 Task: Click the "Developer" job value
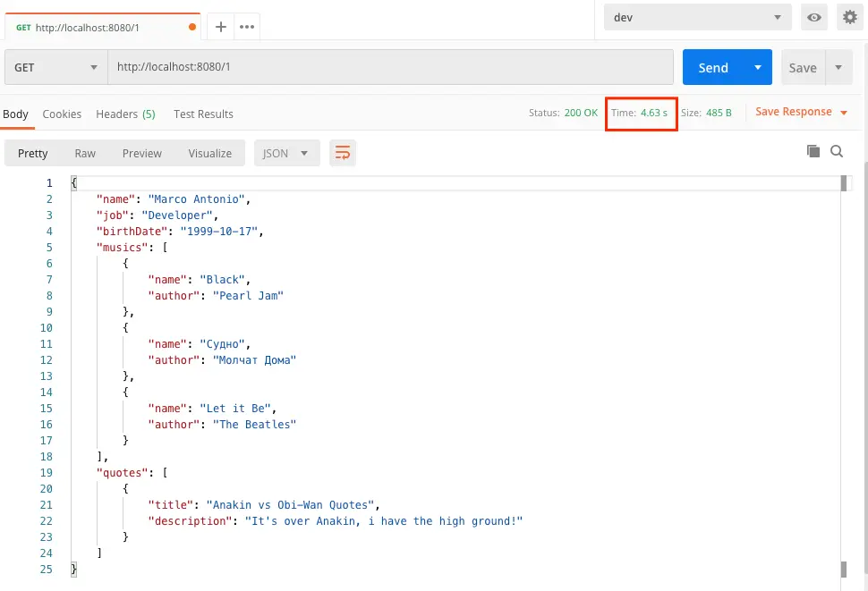177,215
